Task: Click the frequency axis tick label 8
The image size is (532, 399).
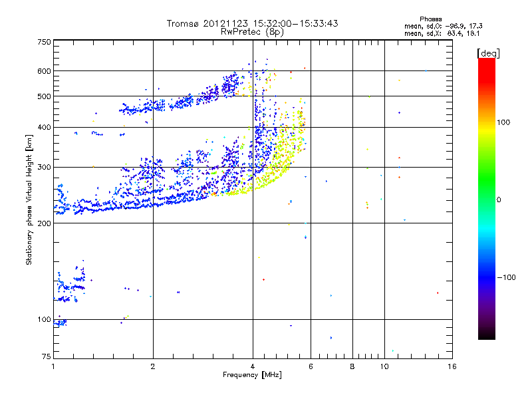Action: pos(352,366)
